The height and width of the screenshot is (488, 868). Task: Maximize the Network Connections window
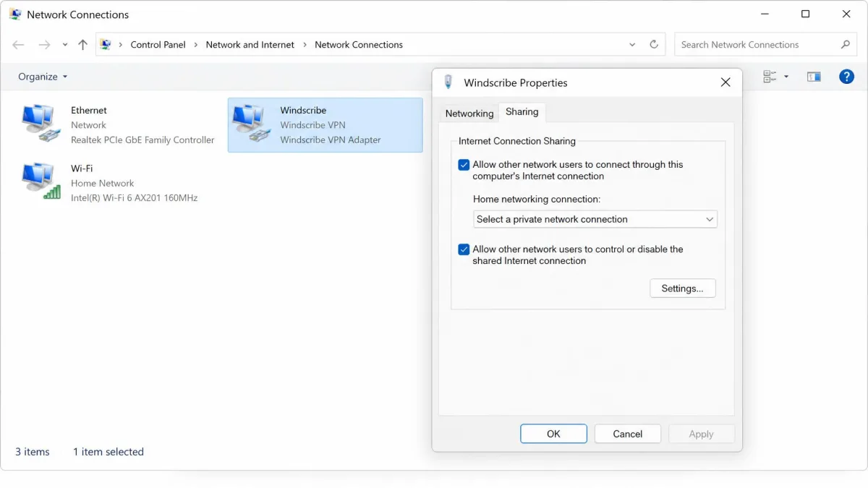pos(805,14)
